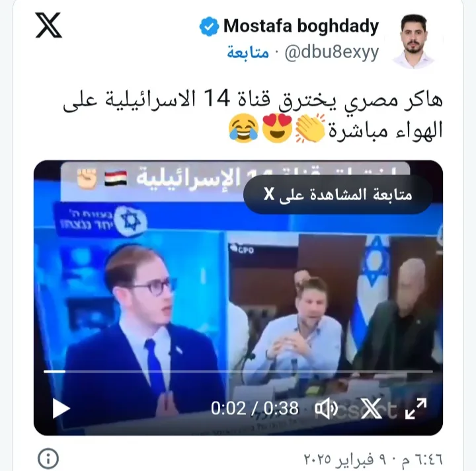
Task: Click 'متابعة المشاهدة على X' overlay button
Action: (x=338, y=194)
